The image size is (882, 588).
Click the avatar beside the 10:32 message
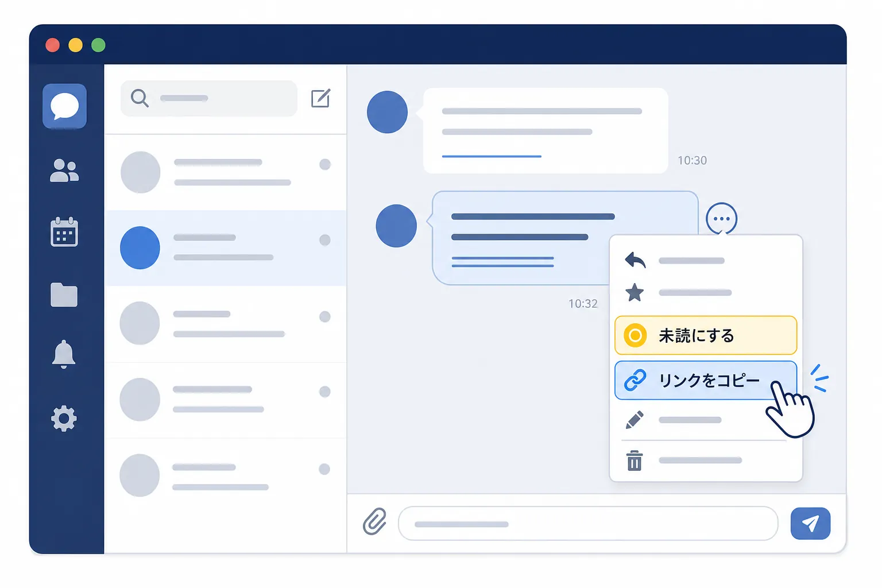(x=396, y=226)
